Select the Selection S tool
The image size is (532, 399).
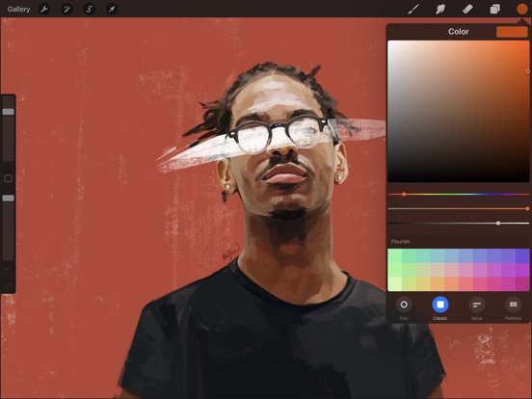coord(90,10)
